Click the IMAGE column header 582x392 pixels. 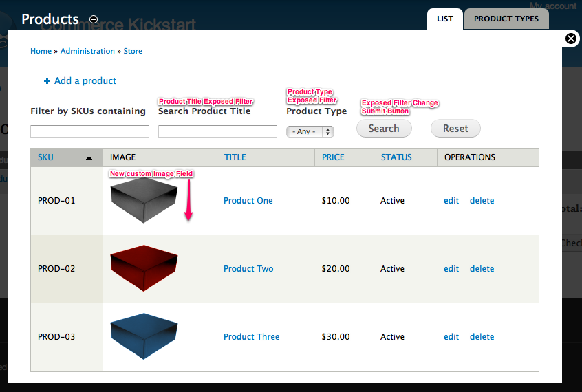122,157
